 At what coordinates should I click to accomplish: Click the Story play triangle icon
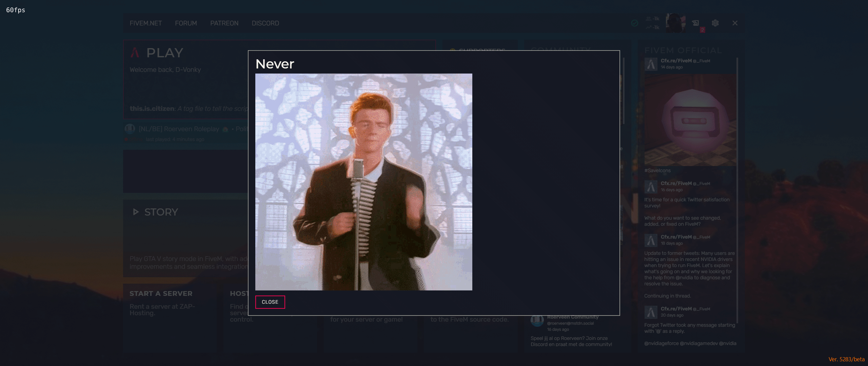(x=136, y=212)
